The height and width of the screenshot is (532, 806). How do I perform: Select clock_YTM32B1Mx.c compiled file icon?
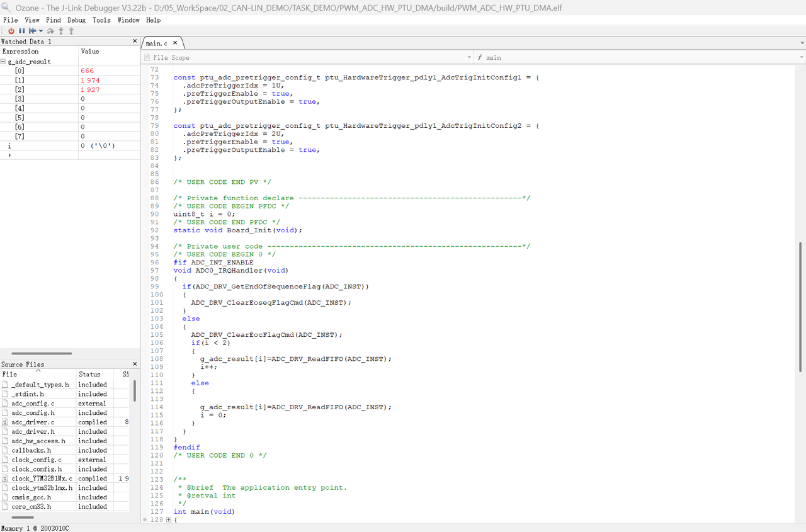[x=5, y=478]
